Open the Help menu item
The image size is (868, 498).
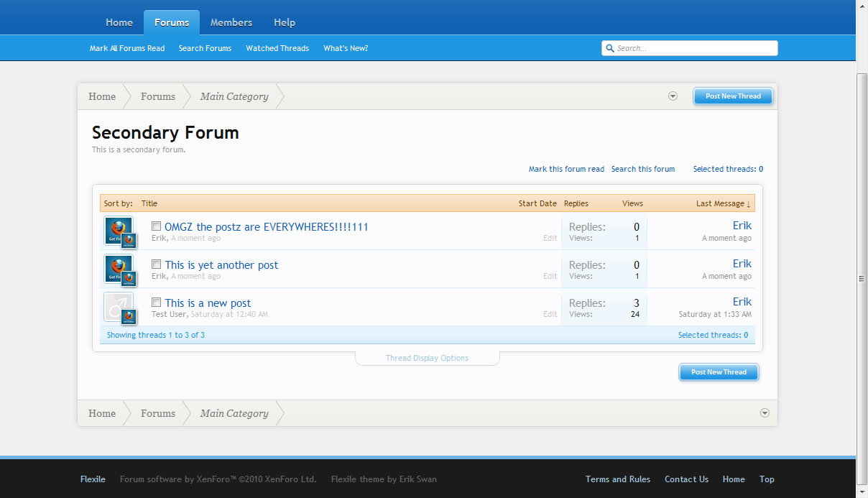coord(284,22)
